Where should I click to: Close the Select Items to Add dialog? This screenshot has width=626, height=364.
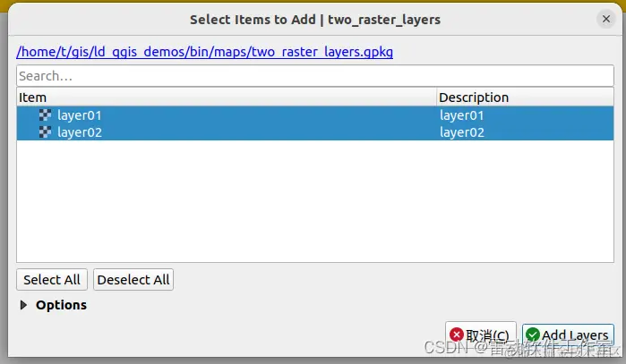[x=606, y=19]
